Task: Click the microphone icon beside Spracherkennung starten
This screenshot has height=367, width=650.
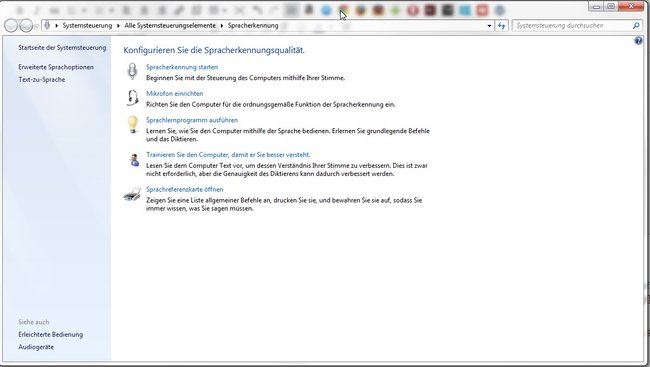Action: 132,71
